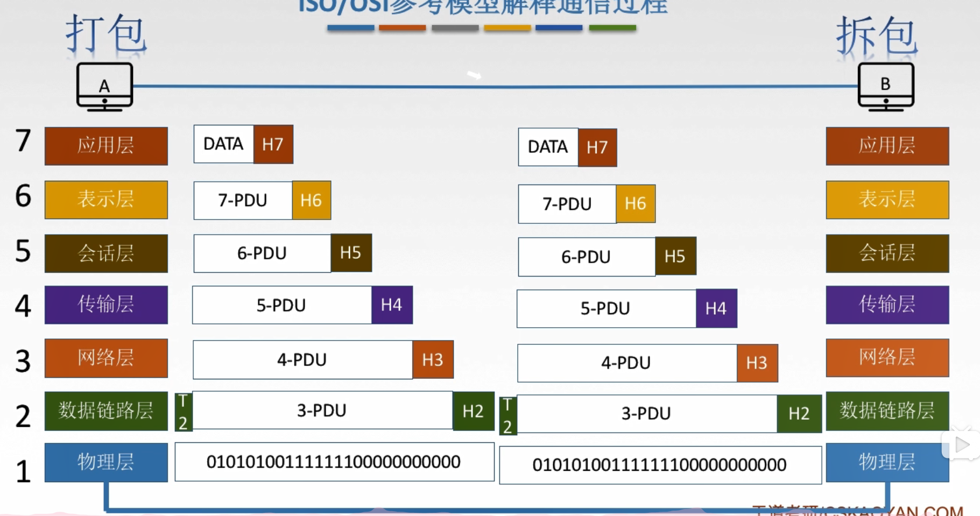The image size is (980, 516).
Task: Click the 数据链路层 box on host B's side
Action: click(887, 411)
